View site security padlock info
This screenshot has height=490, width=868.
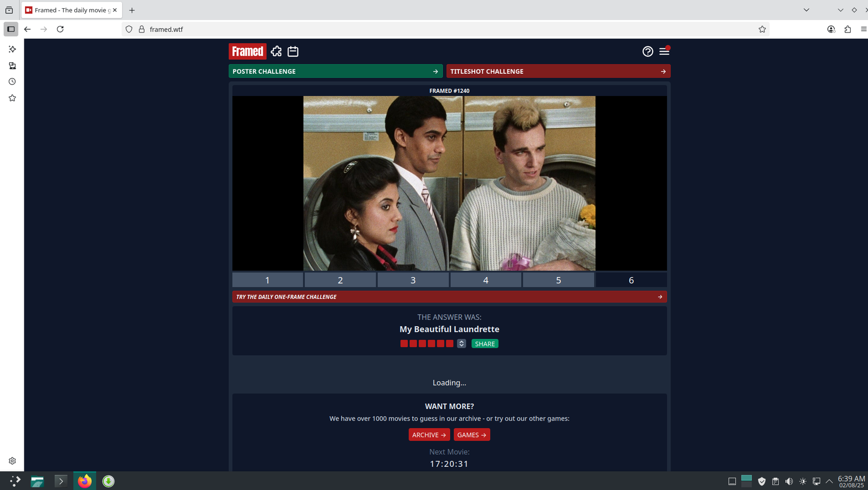(142, 29)
